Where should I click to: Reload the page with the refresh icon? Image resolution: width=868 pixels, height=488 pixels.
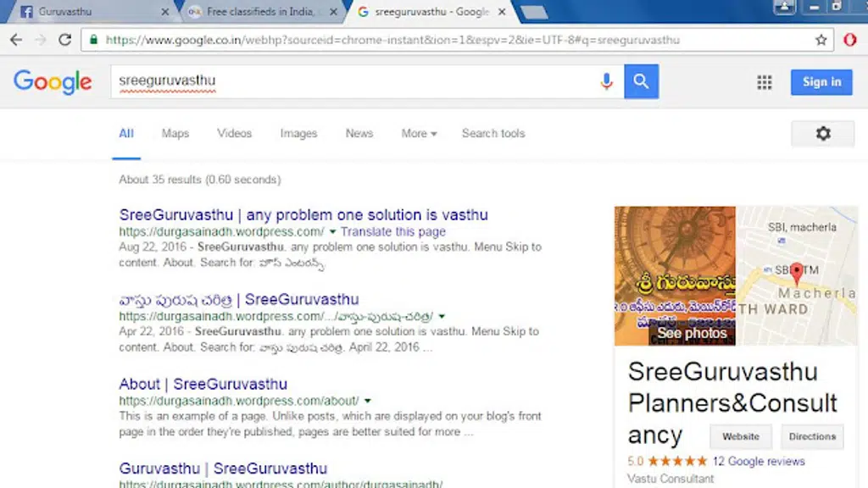click(64, 40)
